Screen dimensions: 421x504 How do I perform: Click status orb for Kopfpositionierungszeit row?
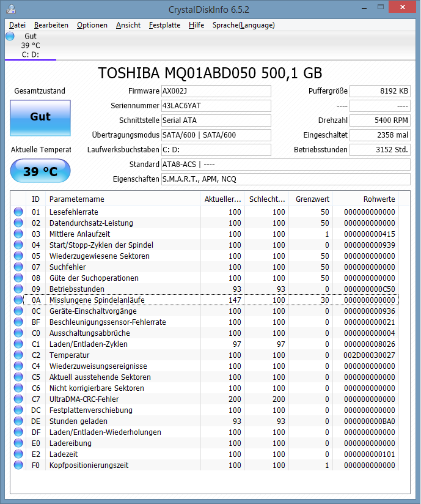[18, 465]
